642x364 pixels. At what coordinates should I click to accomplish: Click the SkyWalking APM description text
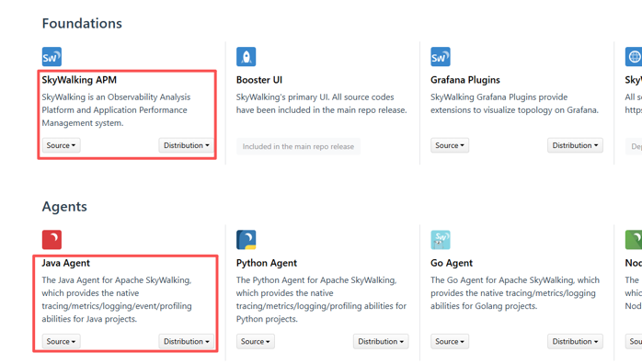tap(116, 110)
